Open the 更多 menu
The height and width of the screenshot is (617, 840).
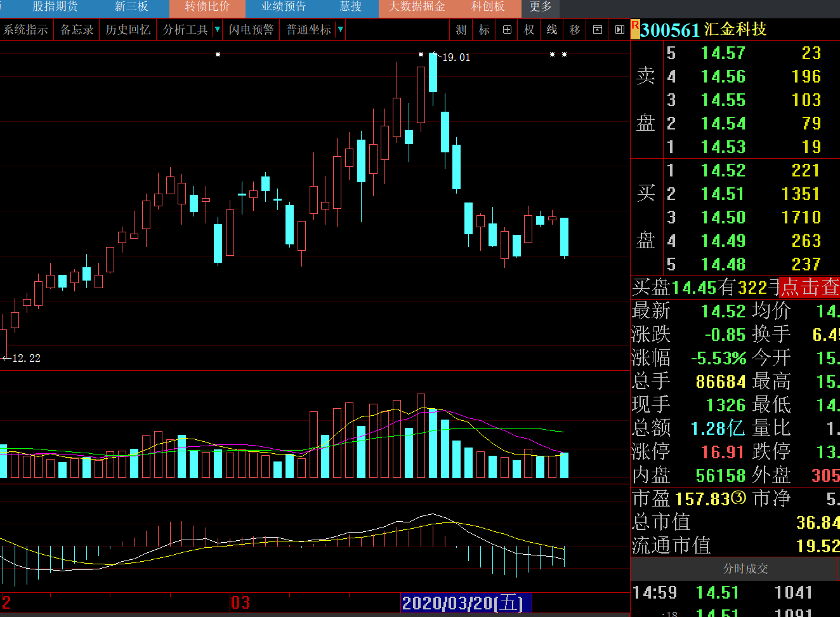click(541, 7)
